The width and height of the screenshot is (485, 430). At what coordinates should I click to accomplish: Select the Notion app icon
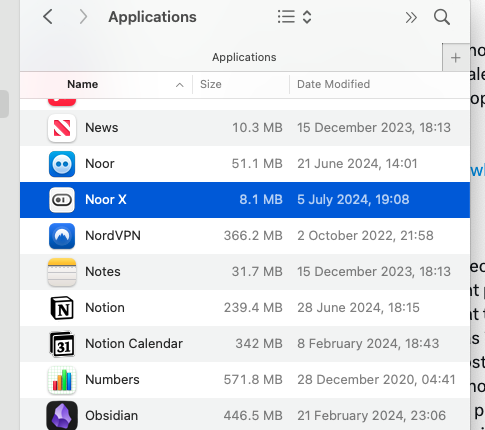point(62,308)
